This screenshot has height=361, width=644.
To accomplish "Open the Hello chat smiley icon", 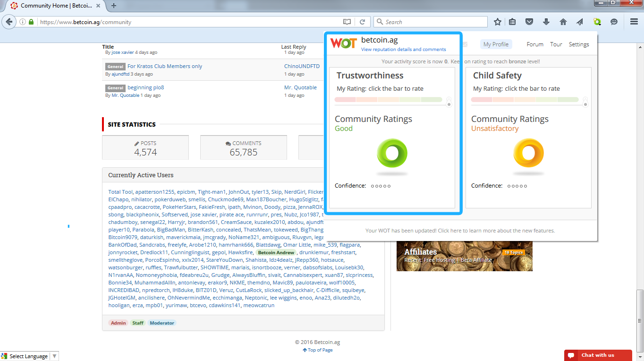I will coord(614,22).
